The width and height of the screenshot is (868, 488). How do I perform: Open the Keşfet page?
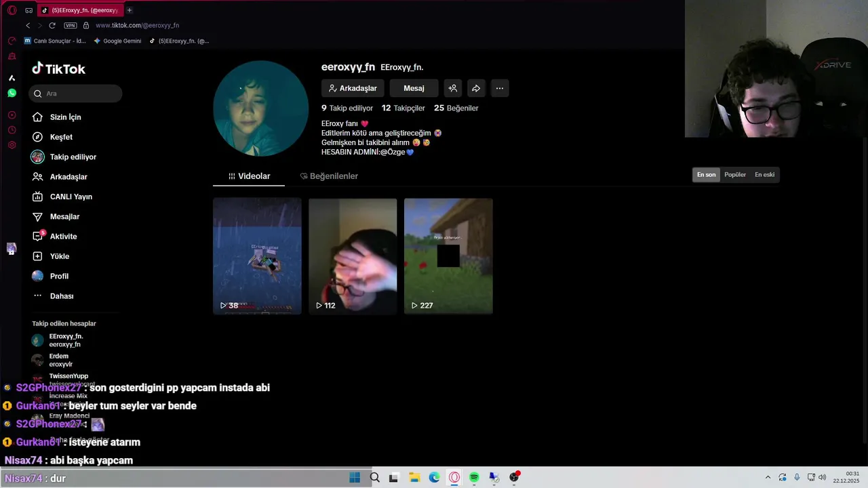point(52,137)
